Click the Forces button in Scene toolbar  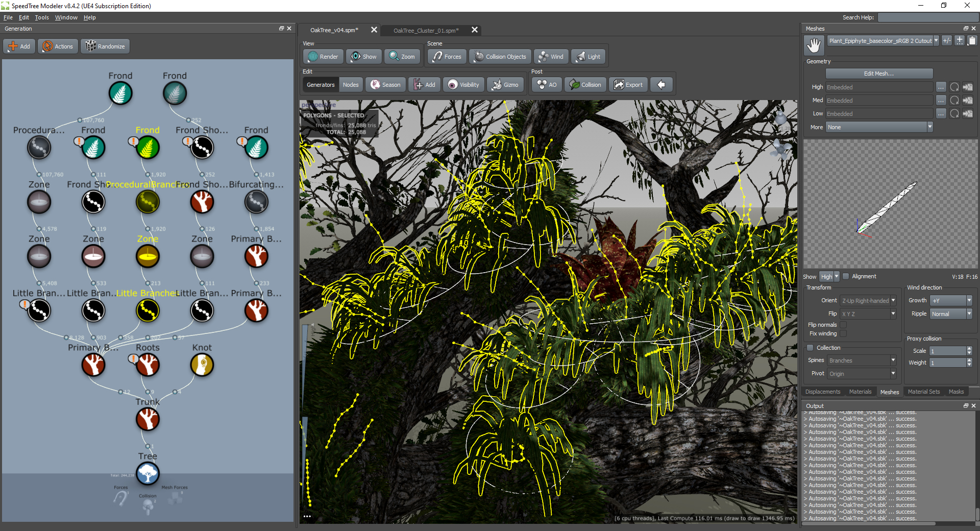tap(447, 57)
